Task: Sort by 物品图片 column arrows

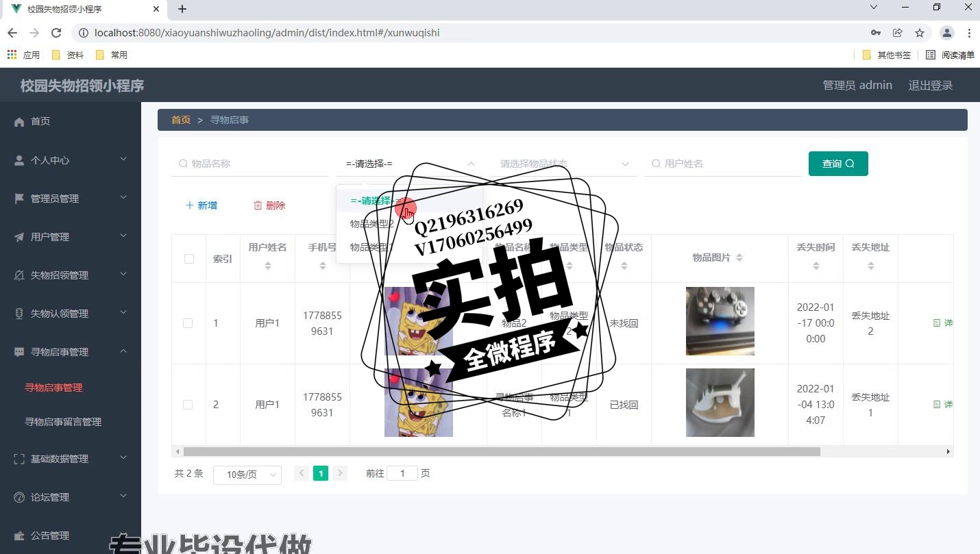Action: click(739, 258)
